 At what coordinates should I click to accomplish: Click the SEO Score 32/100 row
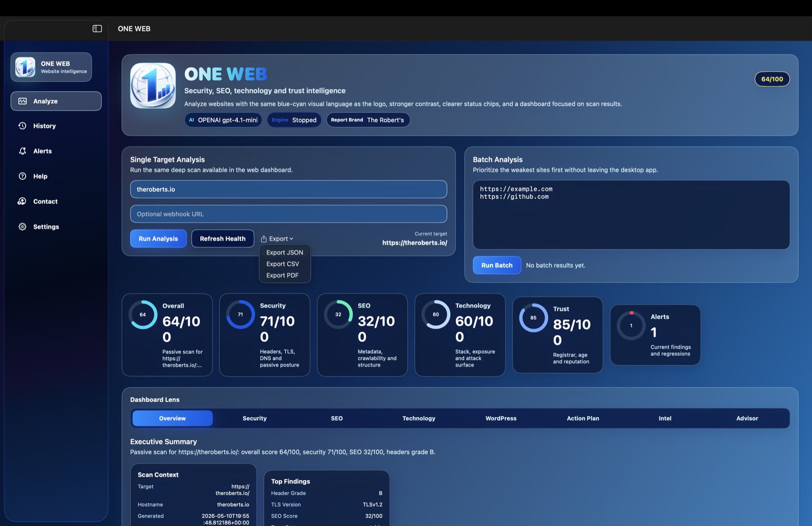(x=327, y=516)
